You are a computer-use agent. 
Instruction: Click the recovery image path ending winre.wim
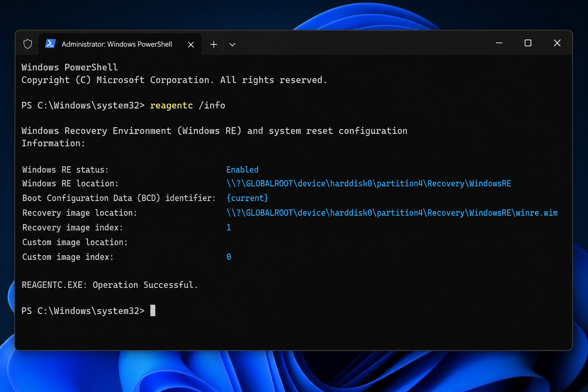click(x=392, y=213)
